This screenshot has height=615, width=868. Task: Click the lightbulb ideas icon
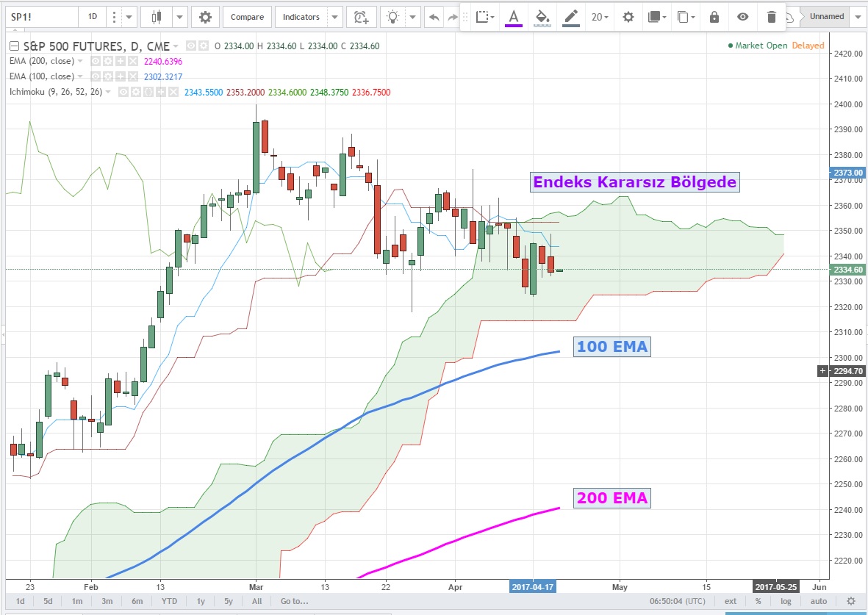point(394,17)
